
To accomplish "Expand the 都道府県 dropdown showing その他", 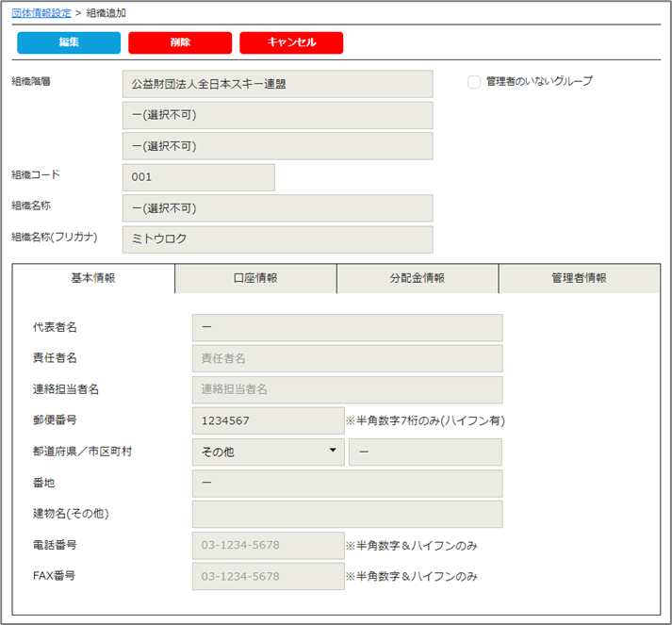I will 268,452.
